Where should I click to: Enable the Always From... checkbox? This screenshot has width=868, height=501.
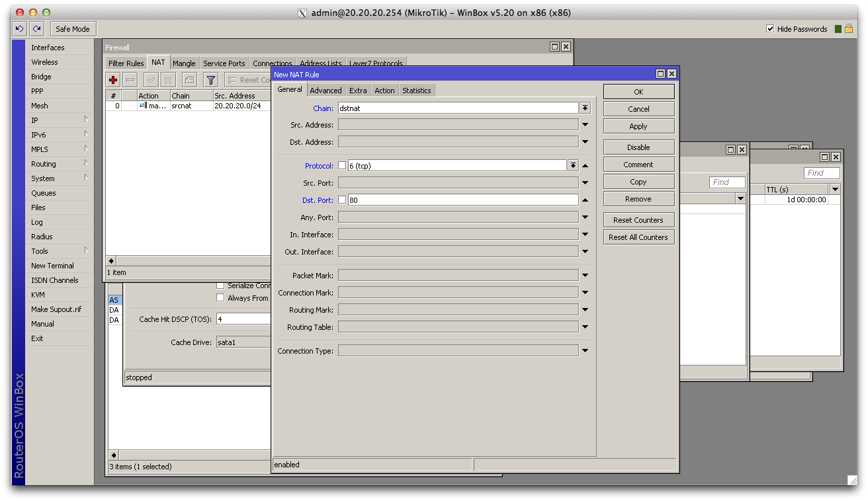[220, 298]
